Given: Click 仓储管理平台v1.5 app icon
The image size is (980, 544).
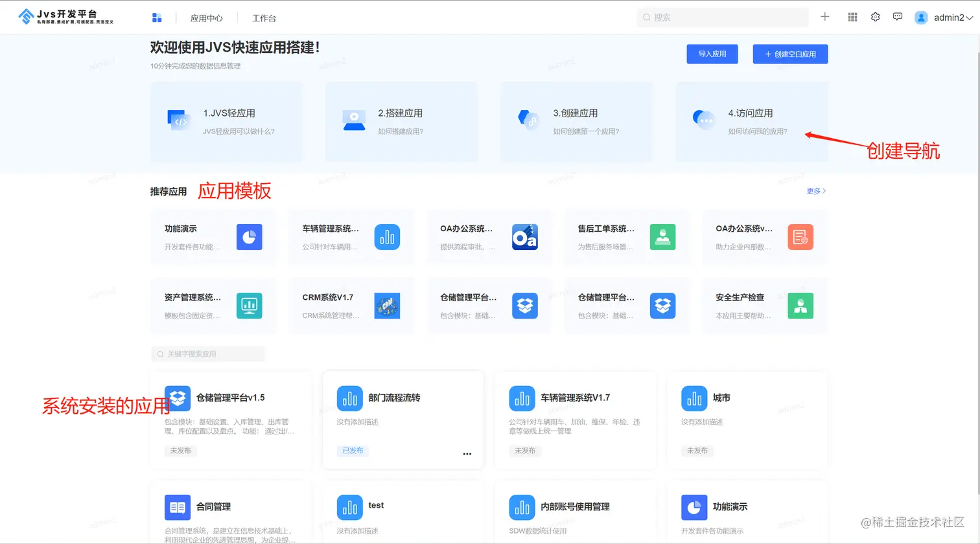Looking at the screenshot, I should point(178,399).
